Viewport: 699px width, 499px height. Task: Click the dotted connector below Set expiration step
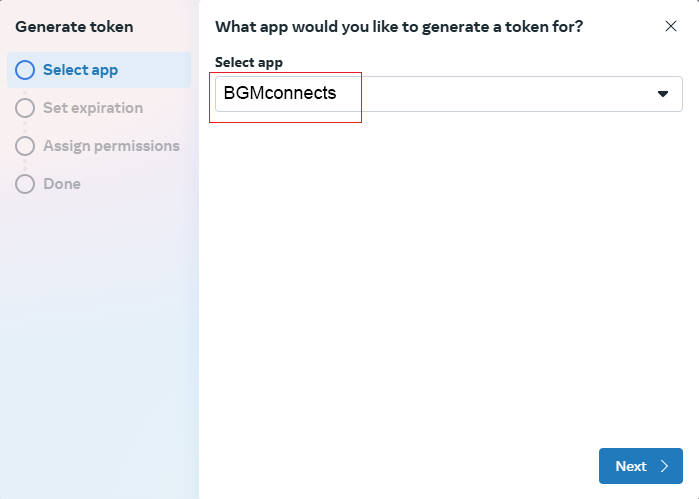[25, 127]
